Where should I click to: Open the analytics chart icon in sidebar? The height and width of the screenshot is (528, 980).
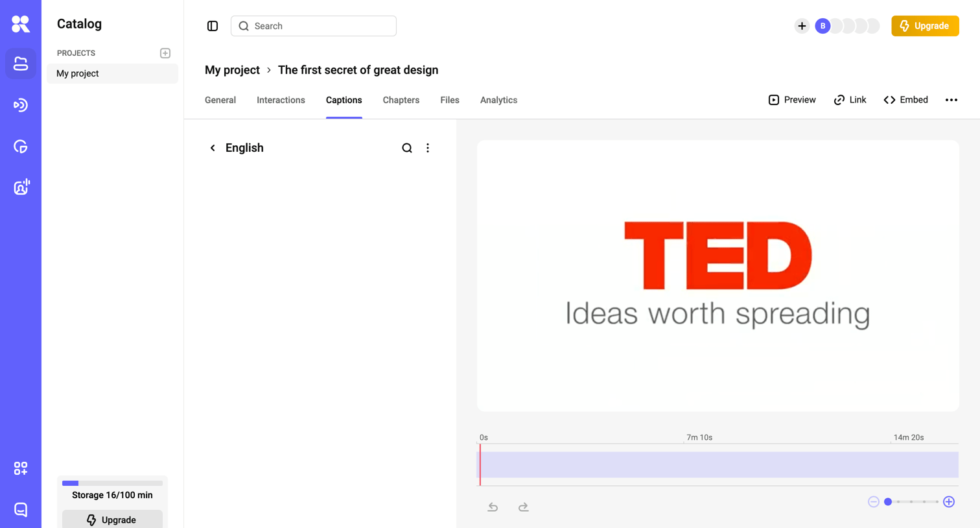(x=21, y=147)
